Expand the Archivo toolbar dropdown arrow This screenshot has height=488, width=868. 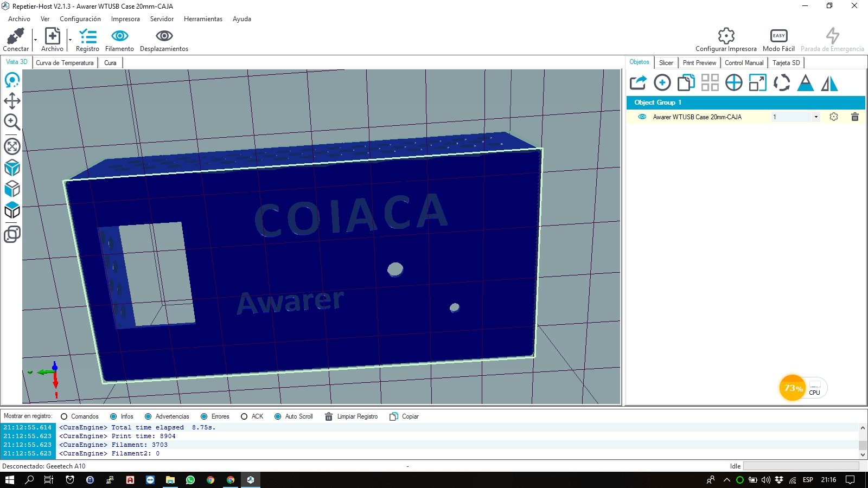pos(70,40)
